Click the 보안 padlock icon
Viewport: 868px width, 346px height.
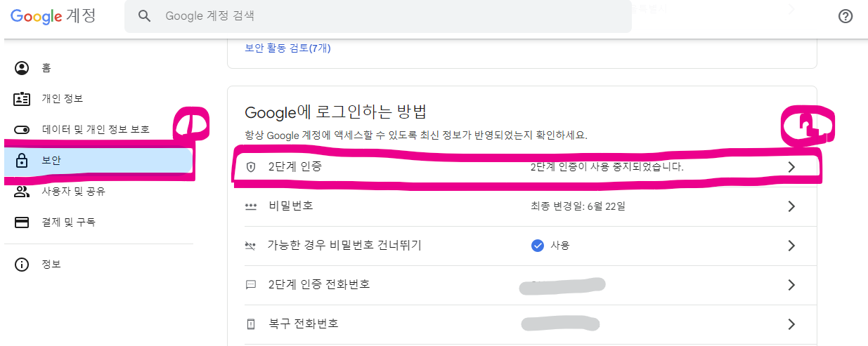pos(22,160)
